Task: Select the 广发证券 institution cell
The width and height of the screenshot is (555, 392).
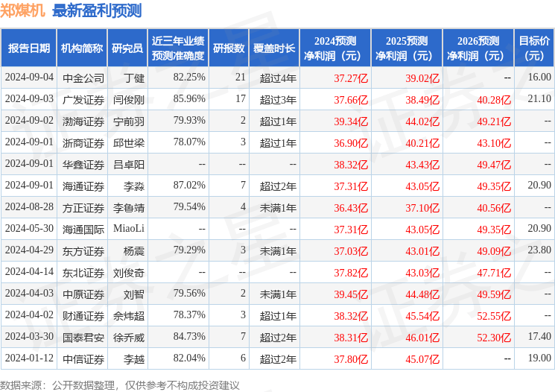Action: click(x=83, y=100)
